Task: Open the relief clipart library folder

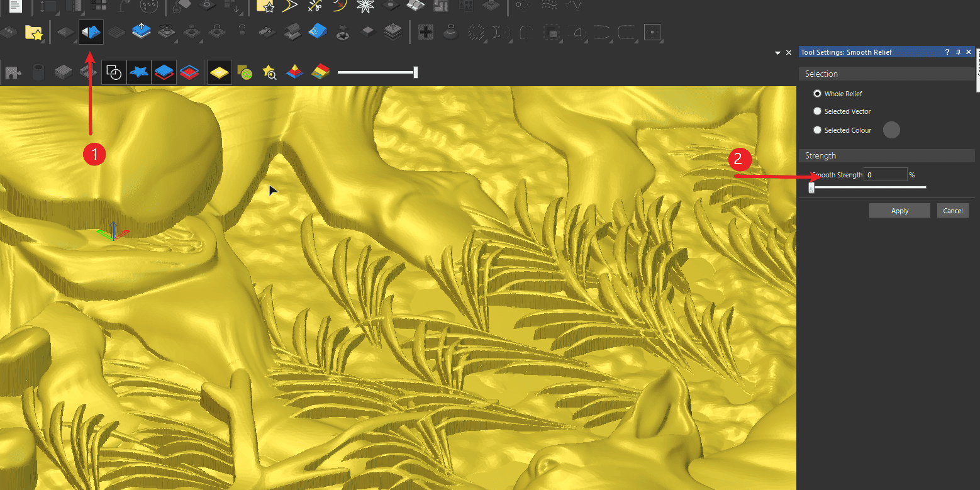Action: pos(34,31)
